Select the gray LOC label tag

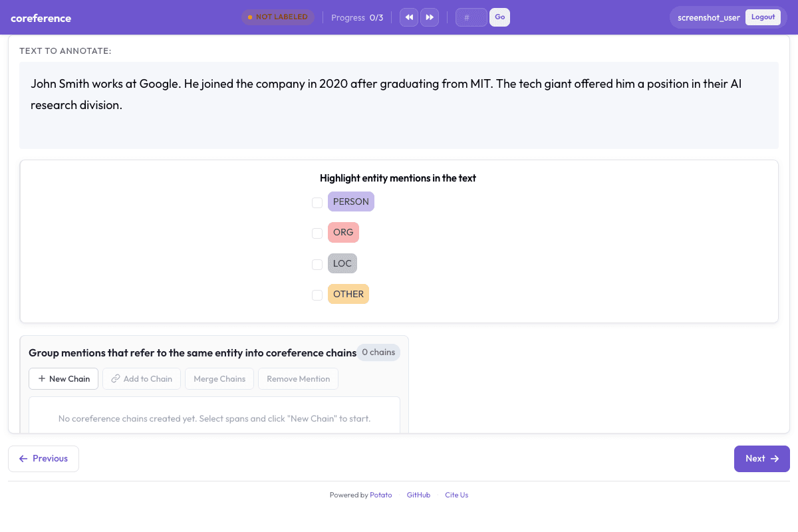[x=342, y=263]
